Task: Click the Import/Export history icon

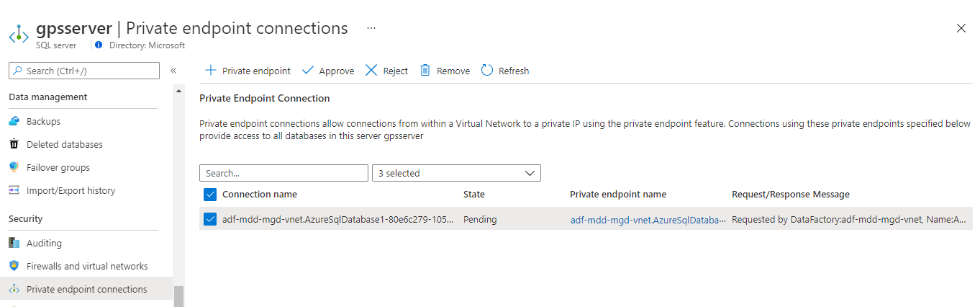Action: point(14,190)
